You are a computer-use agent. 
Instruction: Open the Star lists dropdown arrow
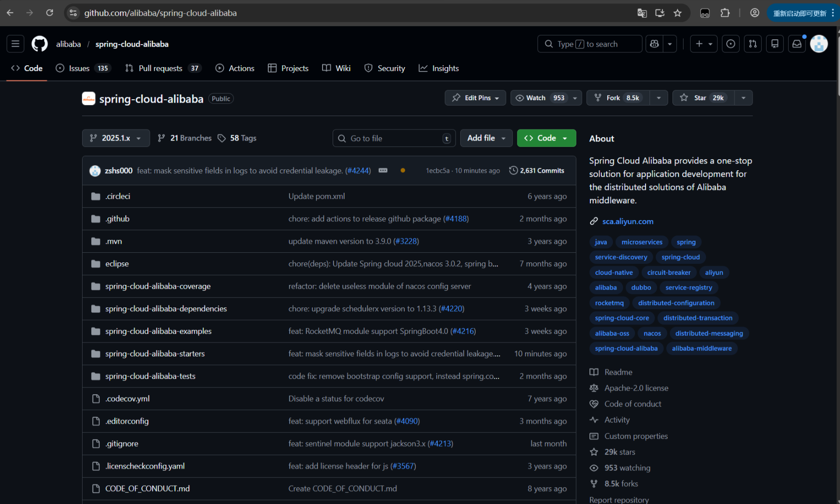(x=743, y=98)
